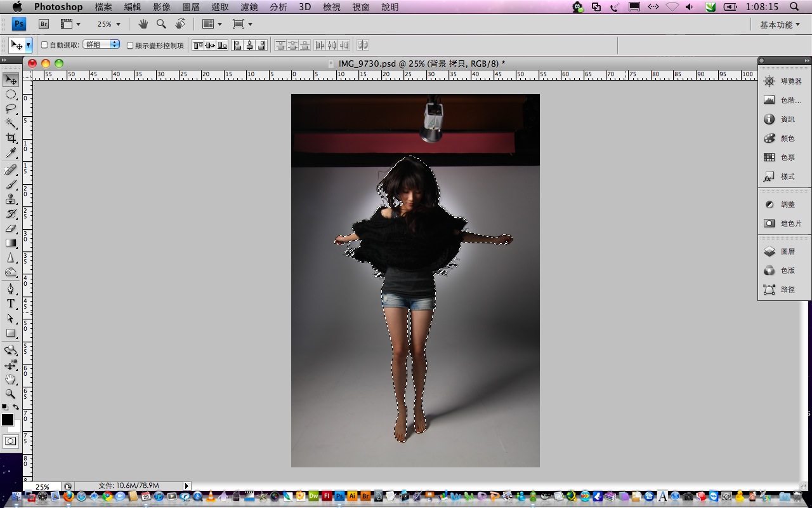Click the Hand tool in application bar

(143, 24)
